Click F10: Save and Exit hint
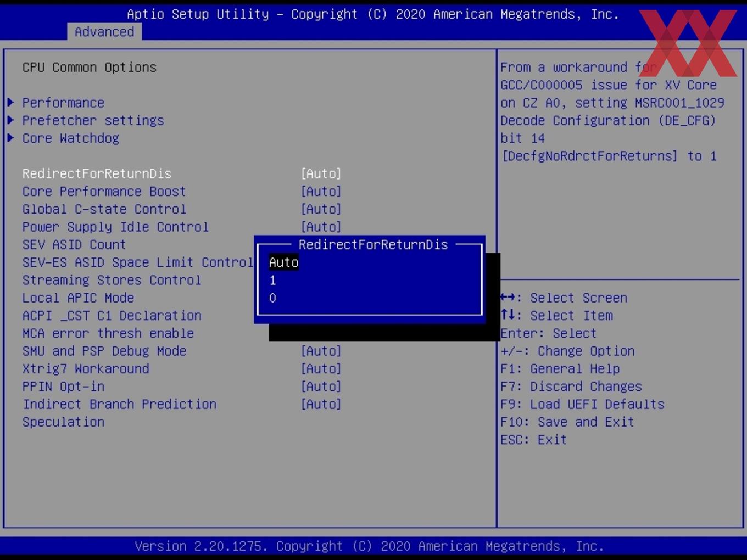The height and width of the screenshot is (560, 747). pyautogui.click(x=567, y=422)
